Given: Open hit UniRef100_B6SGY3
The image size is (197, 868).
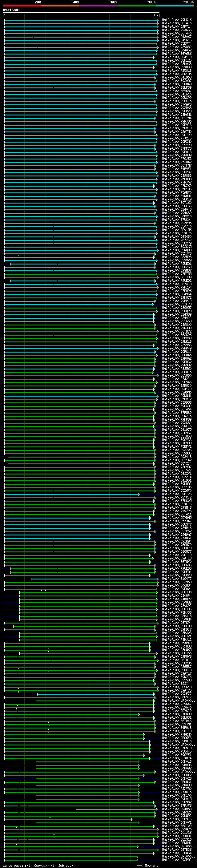Looking at the screenshot, I should click(x=177, y=687).
